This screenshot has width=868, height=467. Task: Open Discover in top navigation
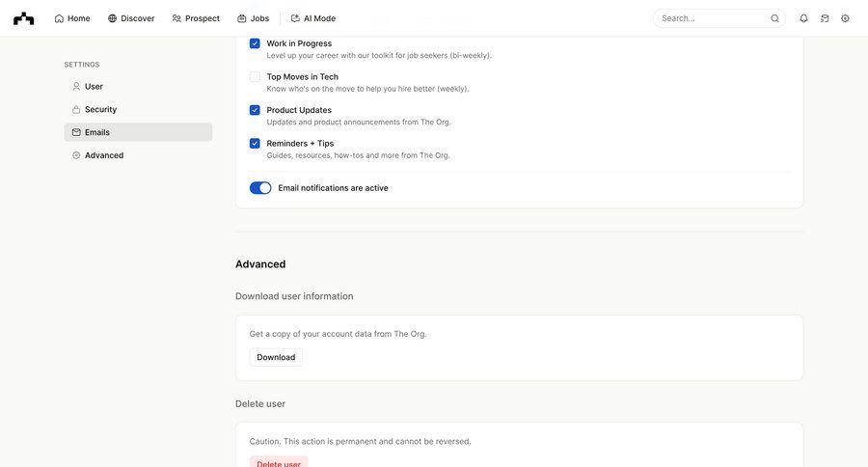(x=131, y=18)
